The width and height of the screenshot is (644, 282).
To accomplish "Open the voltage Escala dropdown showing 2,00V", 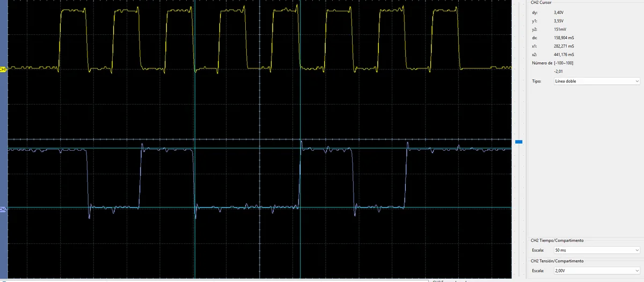I will point(596,271).
